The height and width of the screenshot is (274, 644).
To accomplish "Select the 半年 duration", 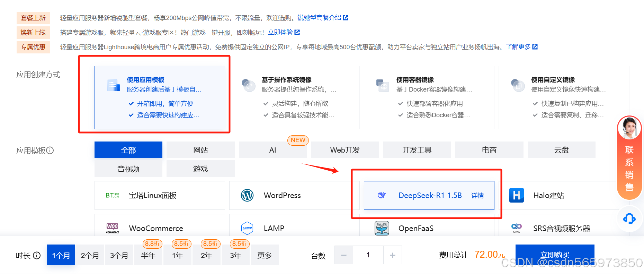I will pyautogui.click(x=148, y=255).
